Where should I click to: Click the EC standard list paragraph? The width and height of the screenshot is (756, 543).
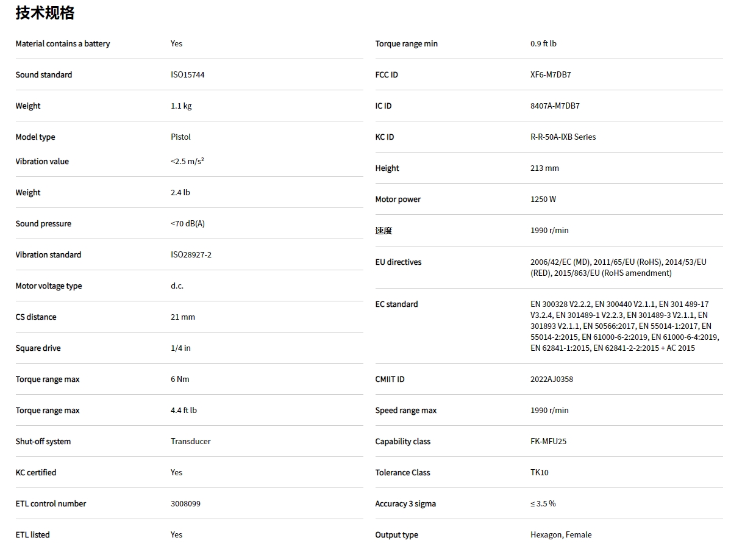[624, 326]
